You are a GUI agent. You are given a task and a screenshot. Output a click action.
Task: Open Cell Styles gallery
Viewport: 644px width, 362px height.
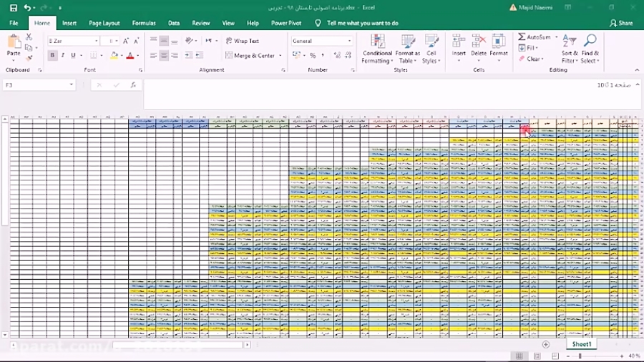click(431, 49)
